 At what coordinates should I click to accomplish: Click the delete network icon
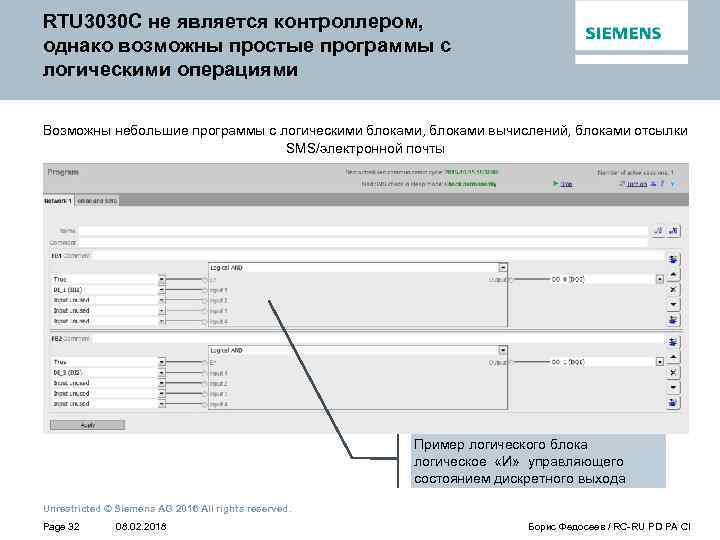tap(674, 231)
